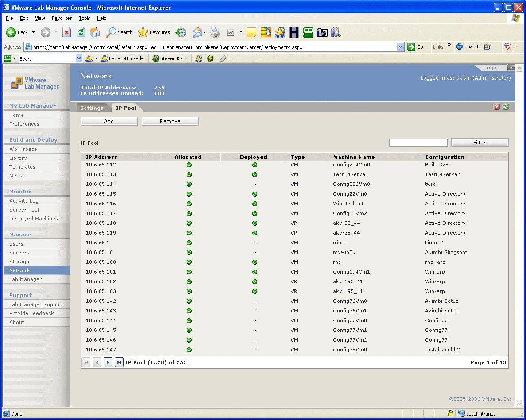This screenshot has height=420, width=526.
Task: Open Storage in the Manage section
Action: 19,262
